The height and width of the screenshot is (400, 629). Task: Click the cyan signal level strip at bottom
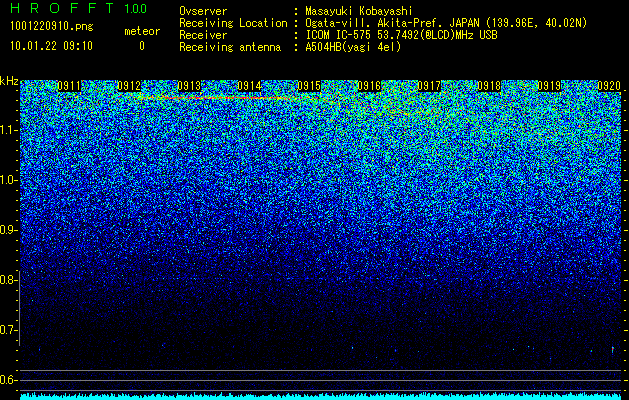coord(321,396)
